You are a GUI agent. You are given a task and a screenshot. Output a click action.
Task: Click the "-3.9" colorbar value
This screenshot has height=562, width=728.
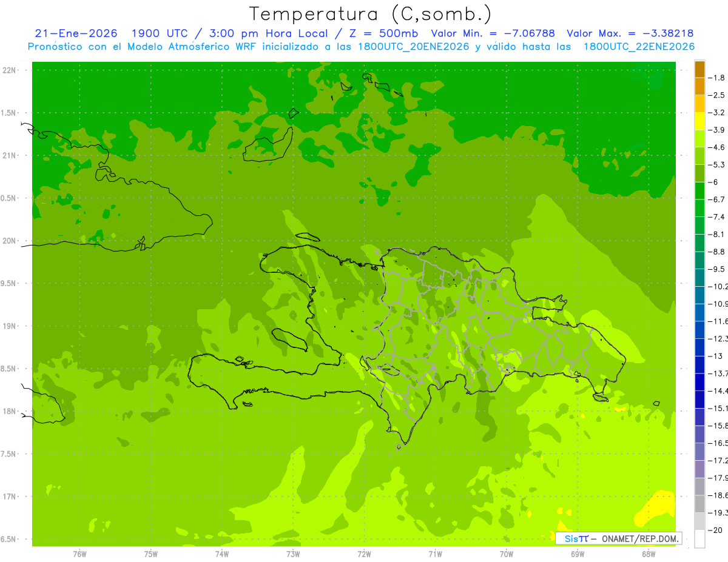[x=716, y=130]
